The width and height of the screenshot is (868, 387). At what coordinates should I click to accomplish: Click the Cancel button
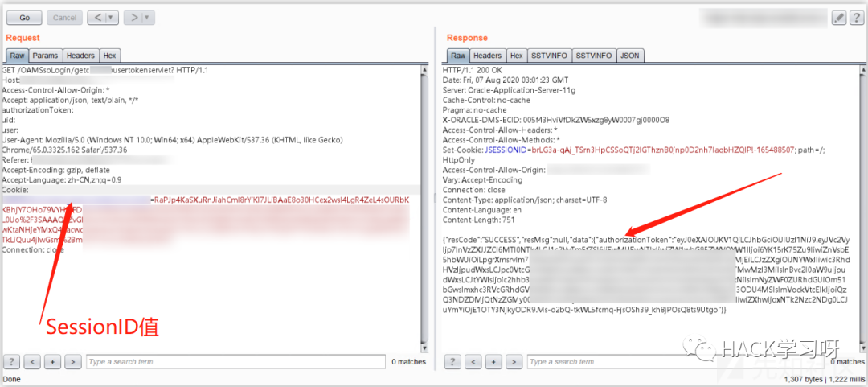(64, 17)
